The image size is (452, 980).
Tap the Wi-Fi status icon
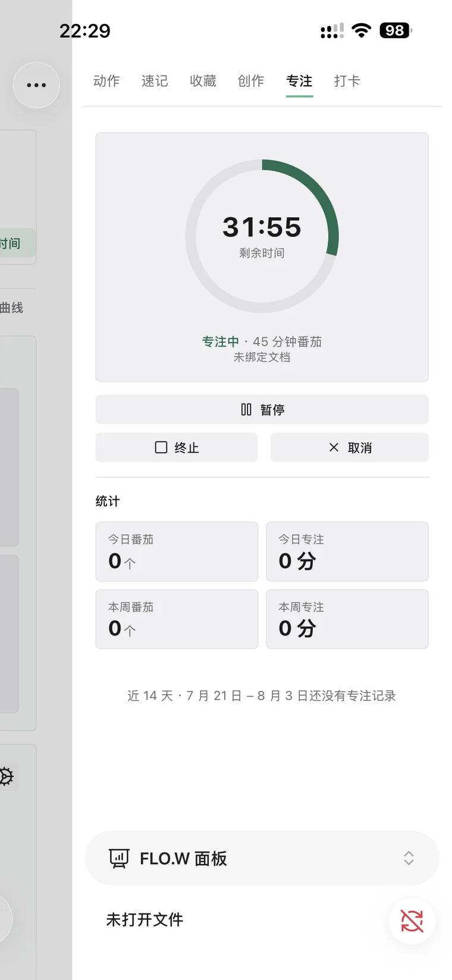pyautogui.click(x=361, y=30)
